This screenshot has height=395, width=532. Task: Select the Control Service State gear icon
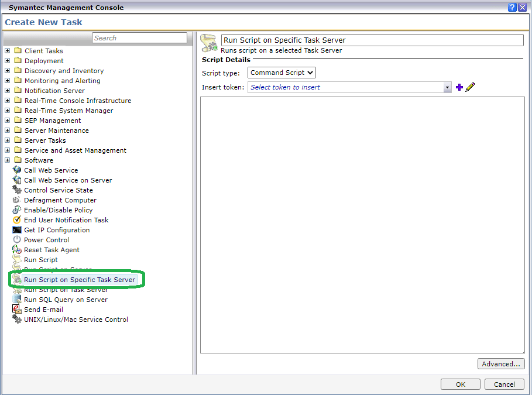[17, 190]
